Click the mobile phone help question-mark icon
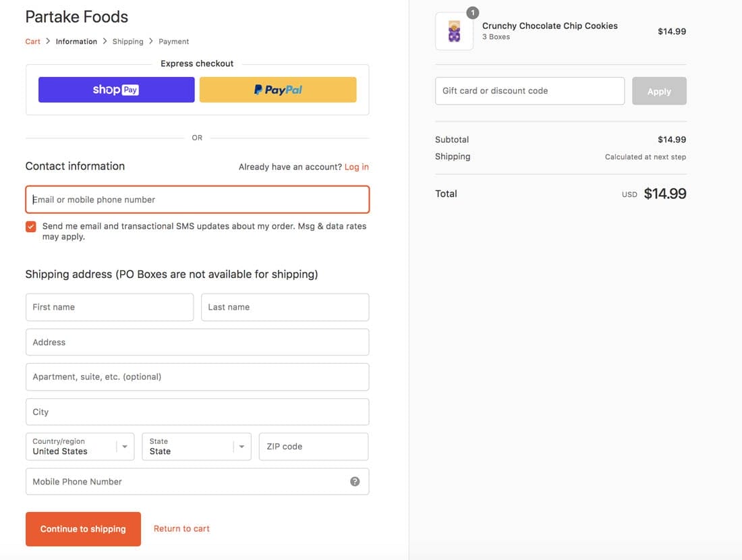Viewport: 742px width, 560px height. (x=355, y=482)
